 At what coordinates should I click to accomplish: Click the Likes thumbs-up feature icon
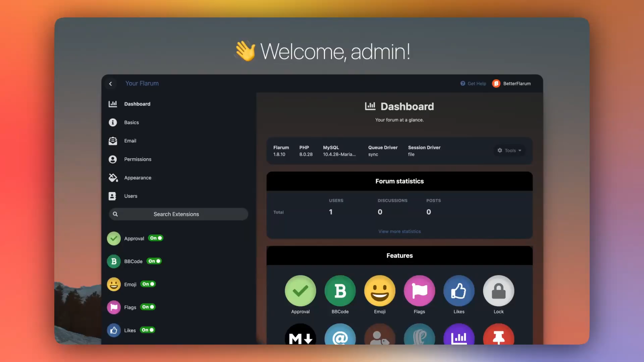point(459,291)
